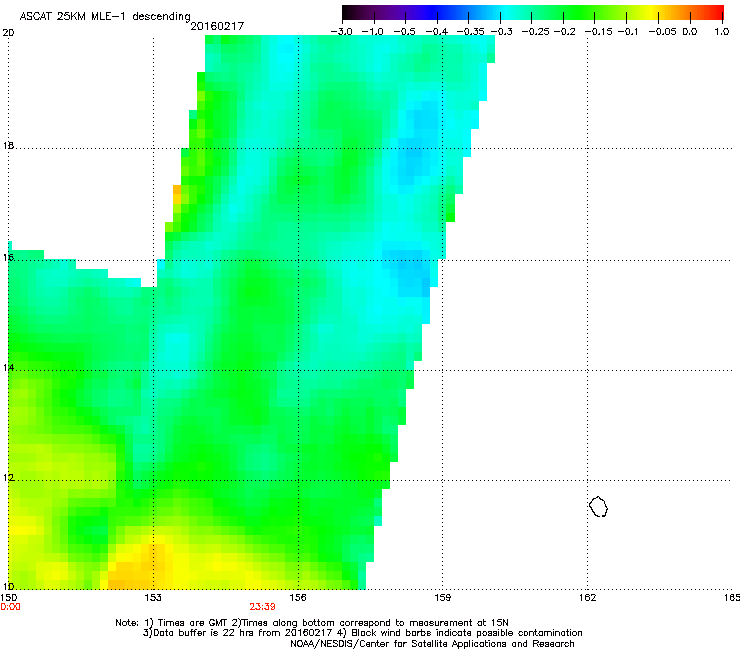The height and width of the screenshot is (650, 740).
Task: Click the small island outline near 162E
Action: click(x=598, y=506)
